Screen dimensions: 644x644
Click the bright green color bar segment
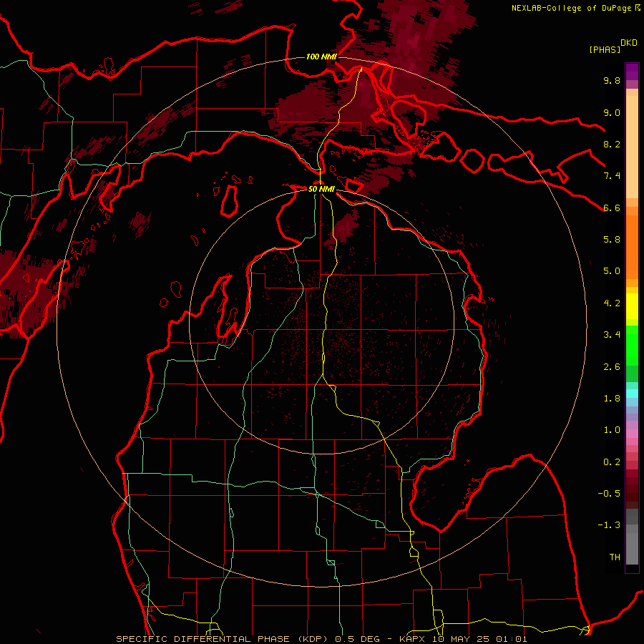pyautogui.click(x=632, y=345)
